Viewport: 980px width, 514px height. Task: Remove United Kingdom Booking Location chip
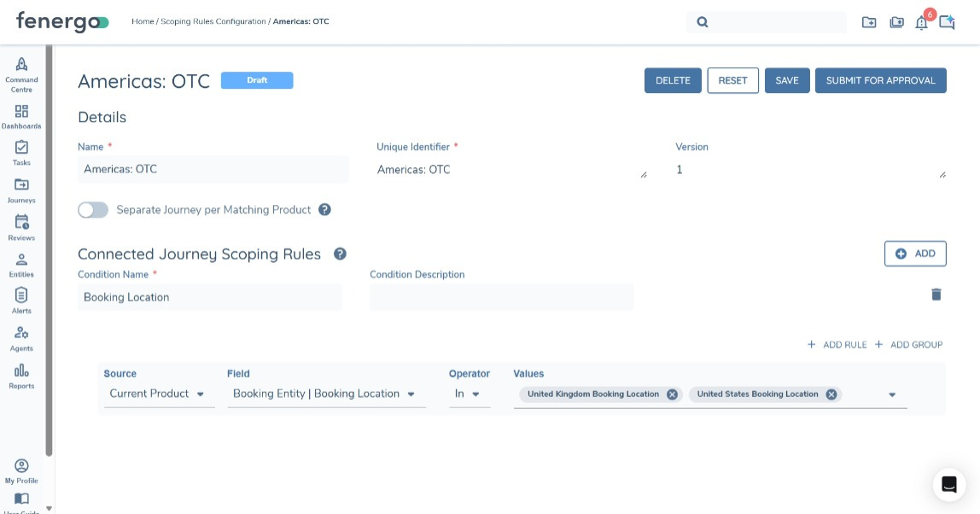672,394
